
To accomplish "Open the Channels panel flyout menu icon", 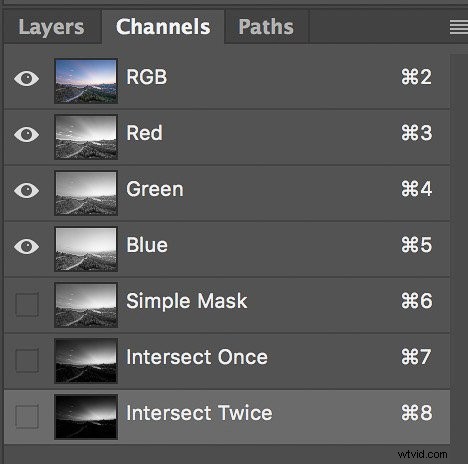I will point(459,27).
